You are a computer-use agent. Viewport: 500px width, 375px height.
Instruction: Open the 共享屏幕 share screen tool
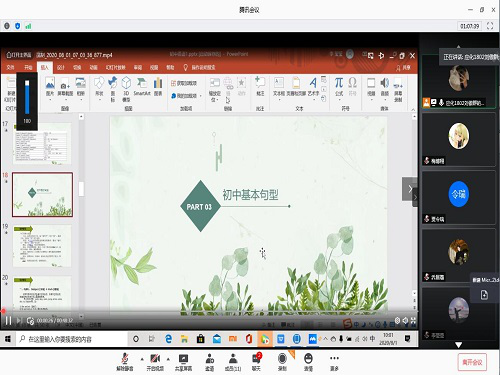point(183,362)
